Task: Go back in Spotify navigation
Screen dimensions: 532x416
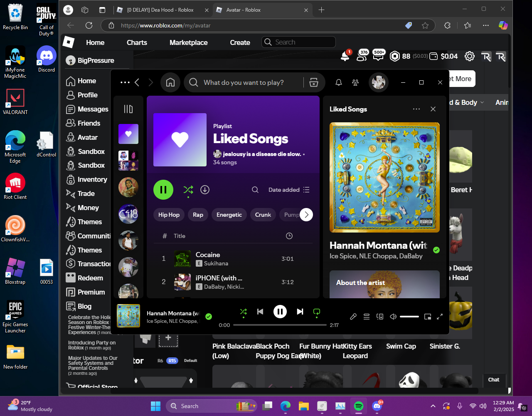Action: pos(137,82)
